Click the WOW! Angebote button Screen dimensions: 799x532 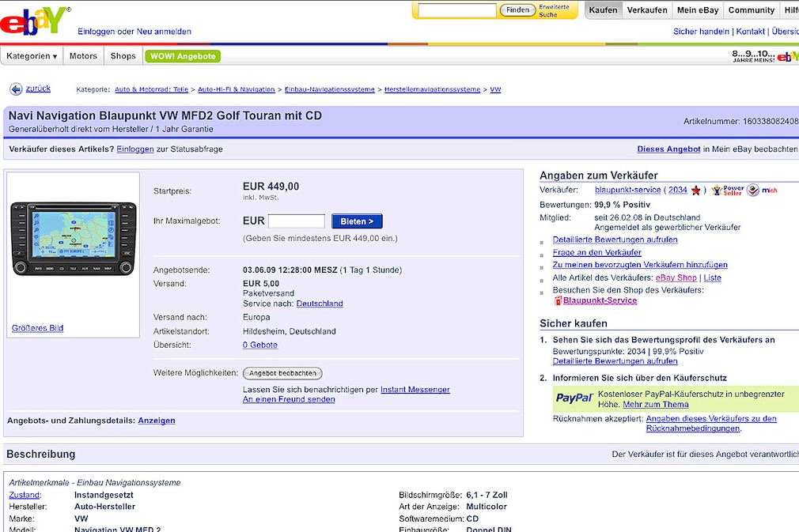coord(183,56)
